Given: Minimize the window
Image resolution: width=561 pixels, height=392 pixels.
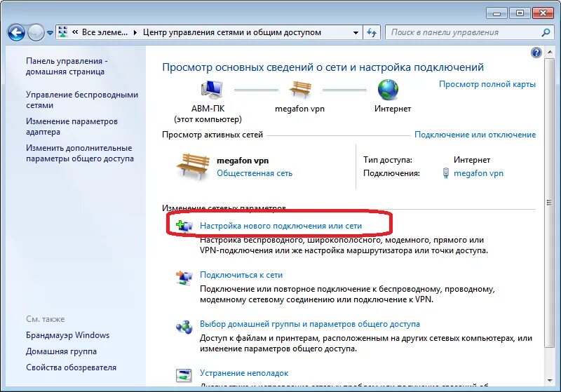Looking at the screenshot, I should (496, 13).
